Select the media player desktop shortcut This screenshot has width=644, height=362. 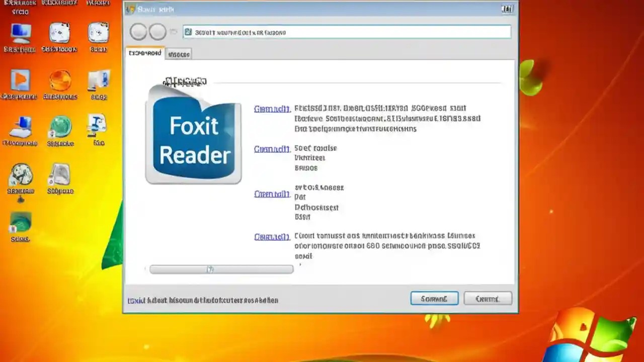point(20,80)
